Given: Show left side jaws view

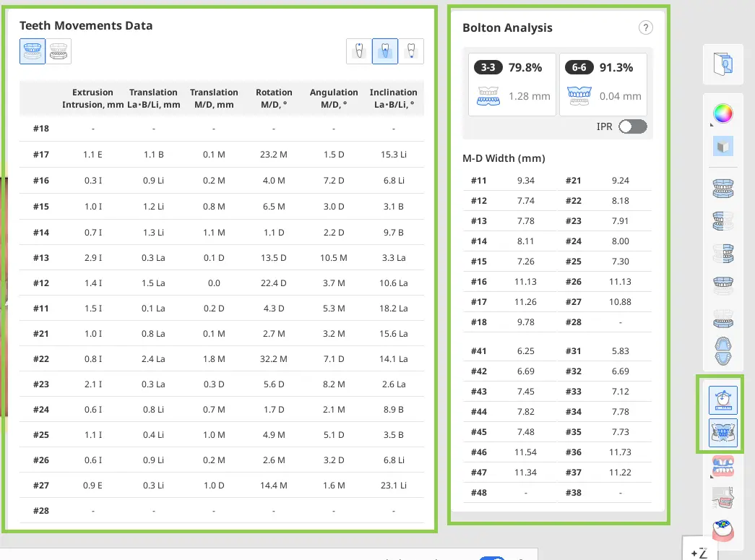Looking at the screenshot, I should click(x=722, y=254).
